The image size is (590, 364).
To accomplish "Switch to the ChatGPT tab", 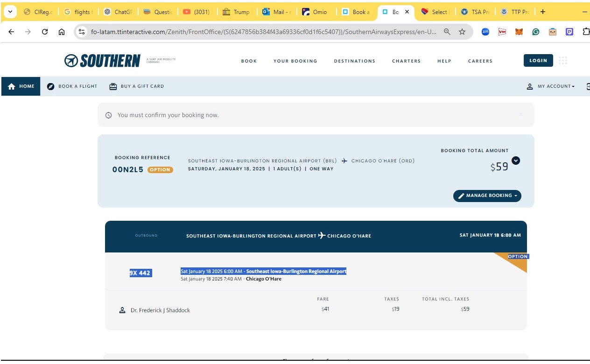I will 118,12.
